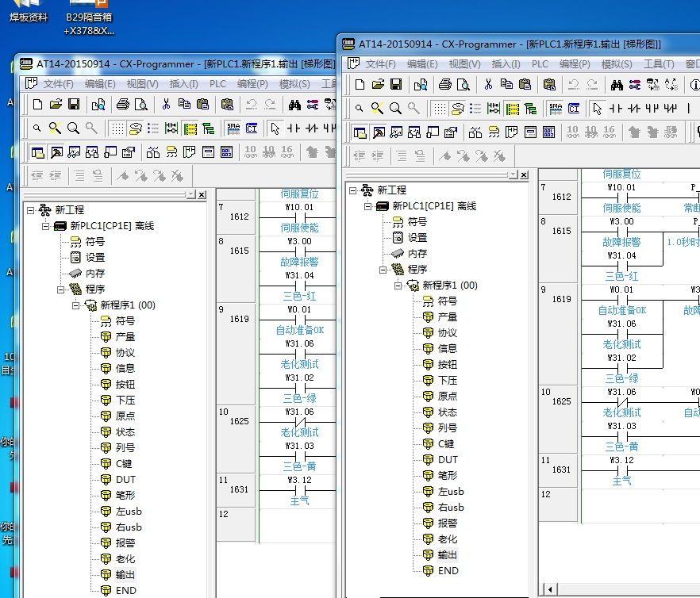Screen dimensions: 700x598
Task: Click the memory view 001/002 icon in right window
Action: click(x=548, y=132)
